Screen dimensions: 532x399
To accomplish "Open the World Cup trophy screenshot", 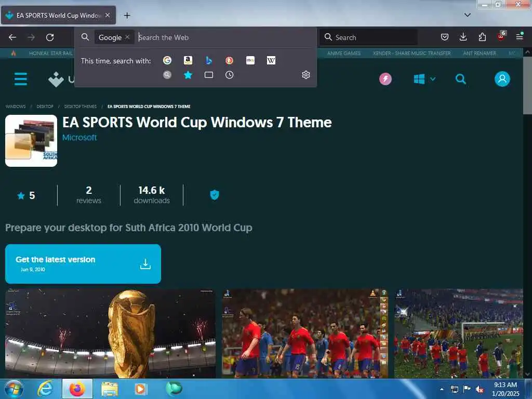I will 110,334.
